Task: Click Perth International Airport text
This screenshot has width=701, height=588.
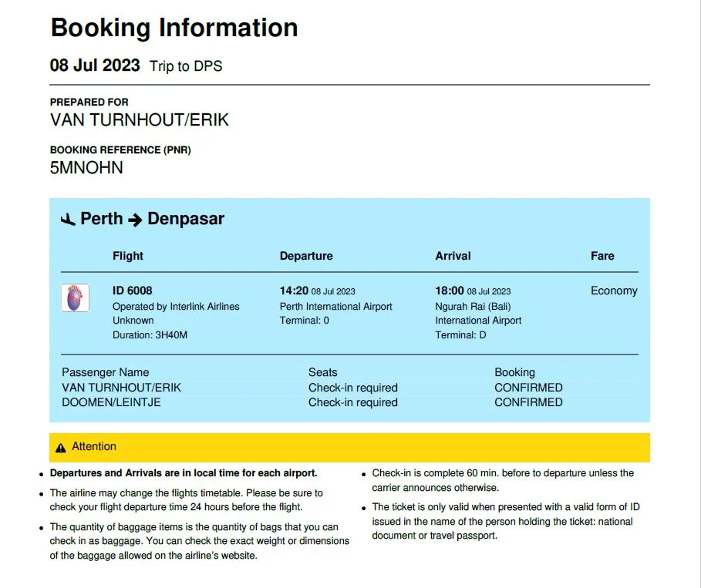Action: point(335,307)
